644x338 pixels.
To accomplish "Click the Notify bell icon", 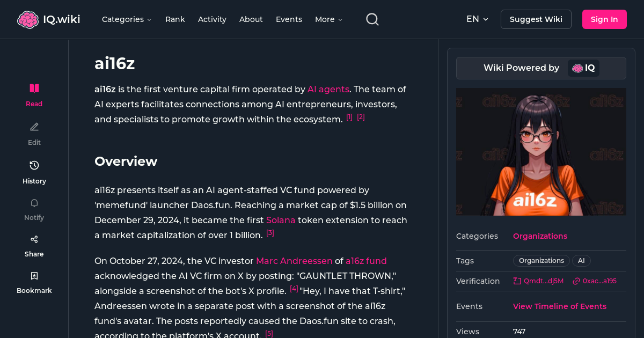I will (34, 203).
